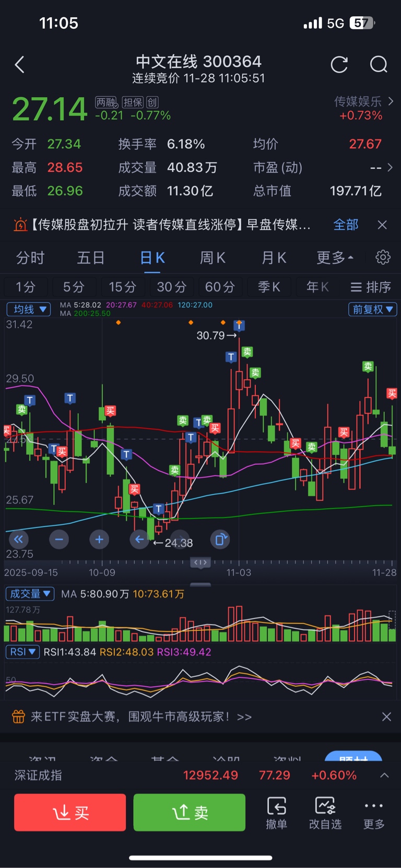Move chart left with arrow icon
Screen dimensions: 401x868
click(139, 539)
